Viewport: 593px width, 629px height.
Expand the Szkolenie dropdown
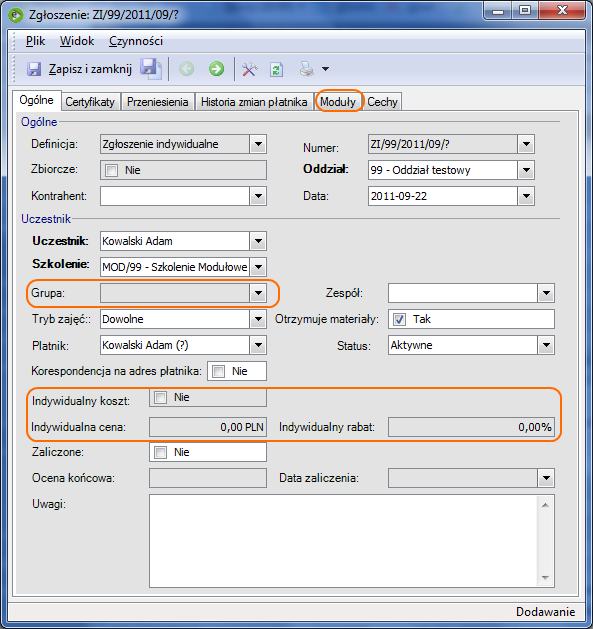coord(258,267)
